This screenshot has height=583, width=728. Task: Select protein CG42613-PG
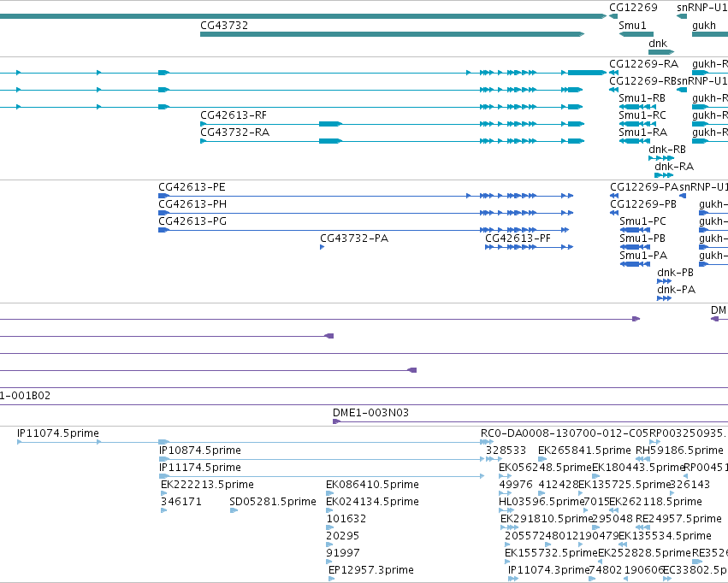[364, 230]
